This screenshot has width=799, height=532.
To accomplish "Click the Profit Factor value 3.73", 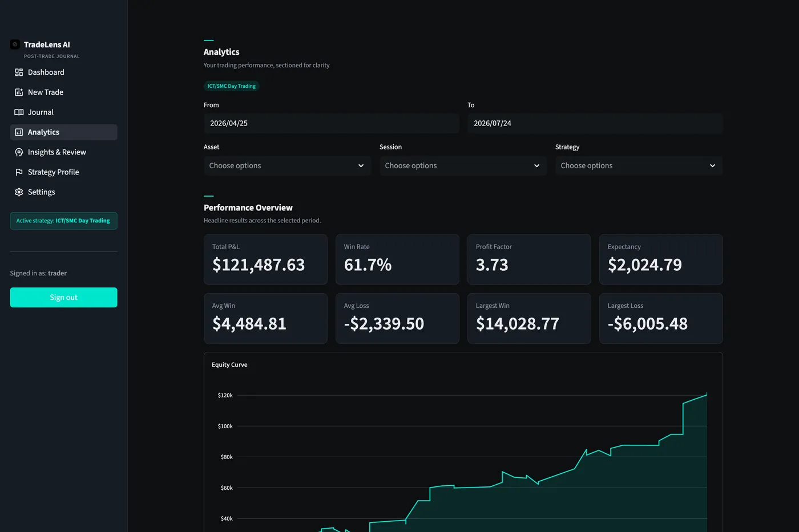I will tap(492, 265).
